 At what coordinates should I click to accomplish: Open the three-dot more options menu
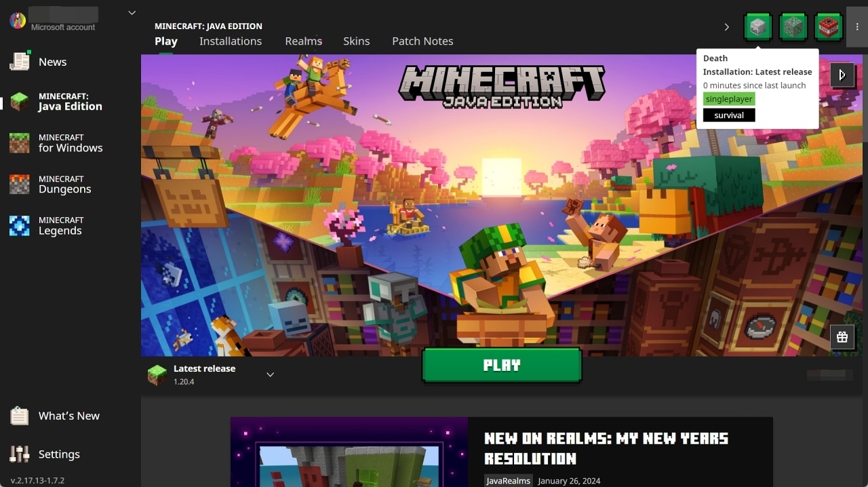(x=857, y=27)
